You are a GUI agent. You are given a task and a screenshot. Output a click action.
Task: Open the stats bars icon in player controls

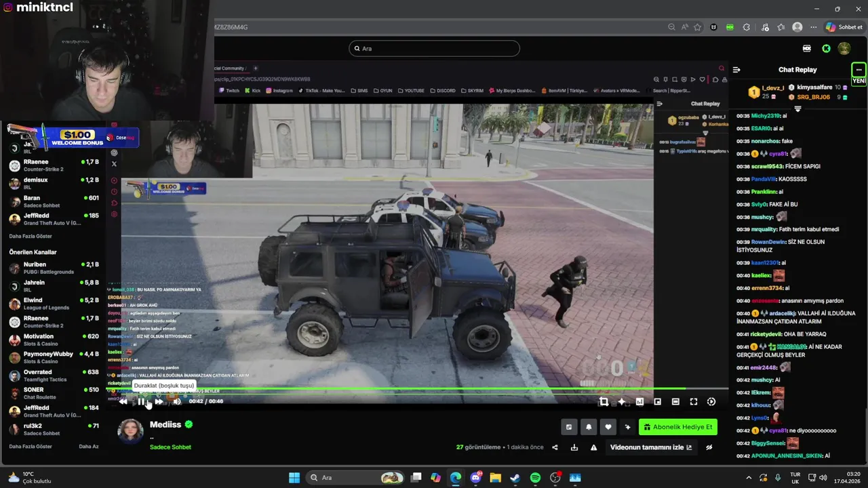coord(639,402)
